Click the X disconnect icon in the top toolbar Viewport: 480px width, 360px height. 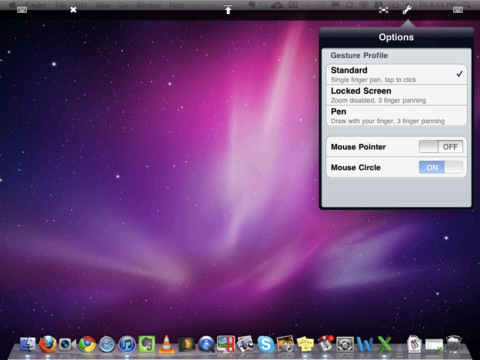(73, 10)
